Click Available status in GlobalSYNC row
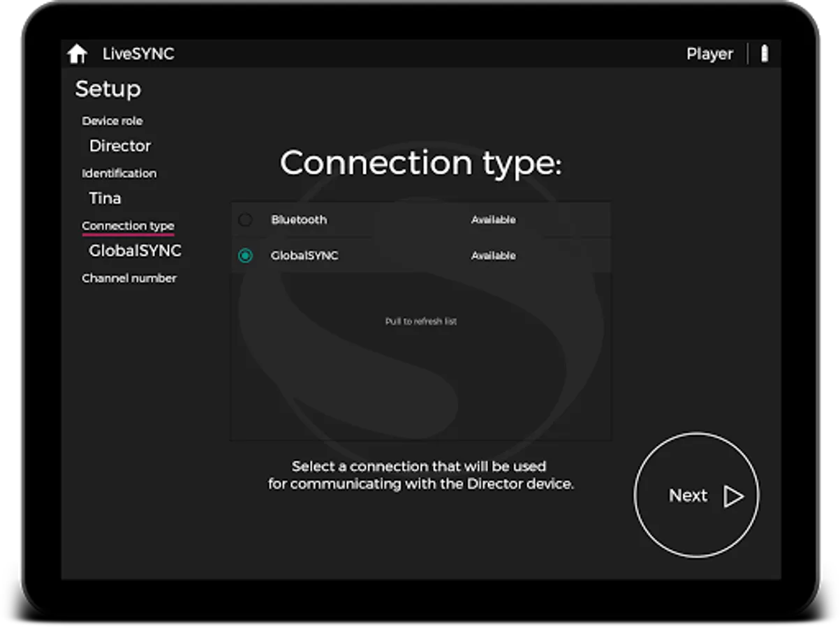The width and height of the screenshot is (840, 628). point(493,256)
